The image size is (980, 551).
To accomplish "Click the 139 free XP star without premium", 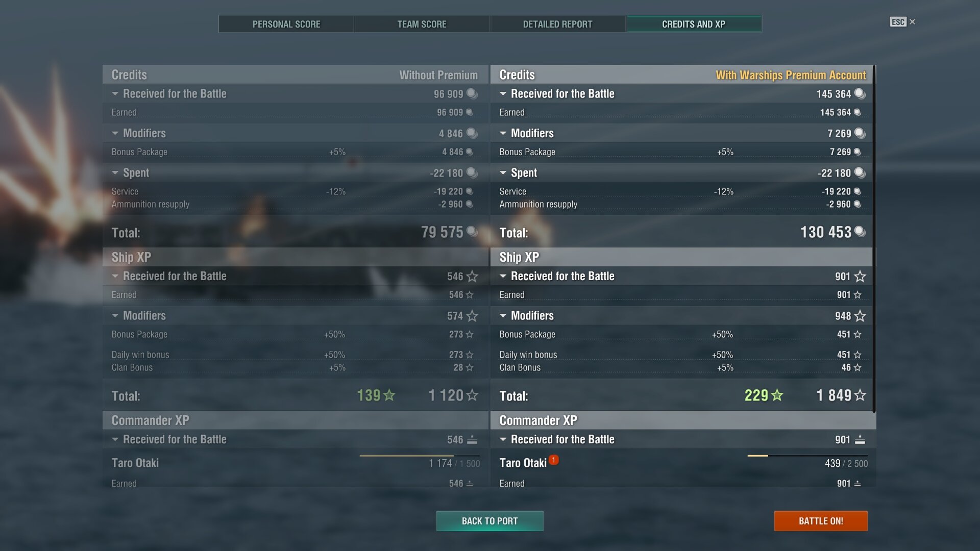I will coord(389,395).
